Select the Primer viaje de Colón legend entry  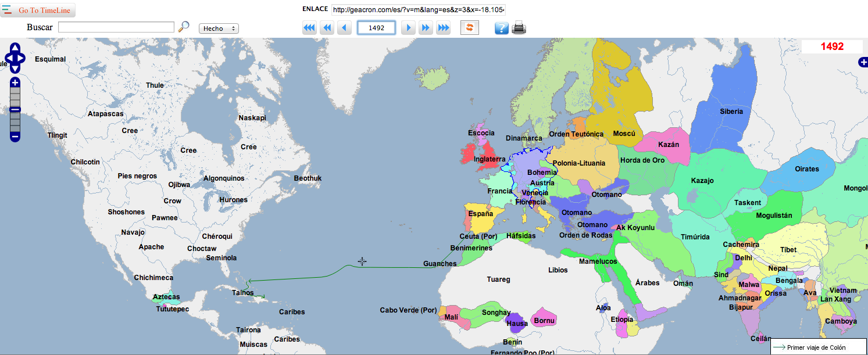coord(816,347)
